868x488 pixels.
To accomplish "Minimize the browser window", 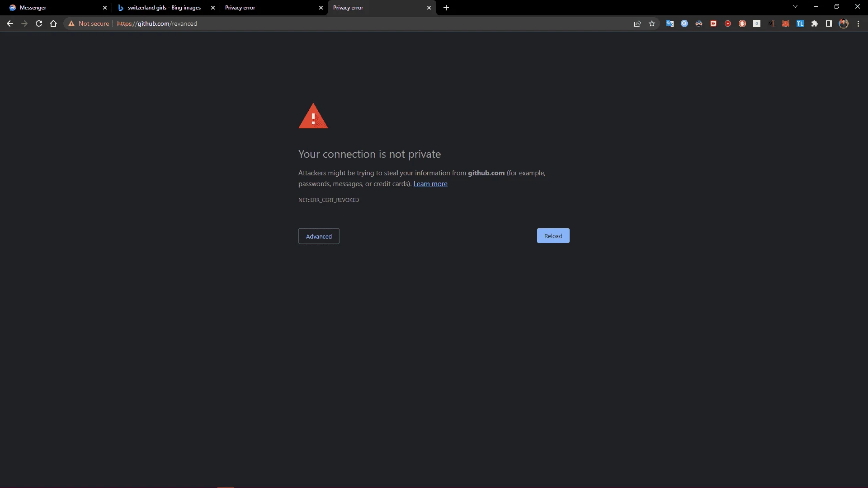I will (816, 7).
